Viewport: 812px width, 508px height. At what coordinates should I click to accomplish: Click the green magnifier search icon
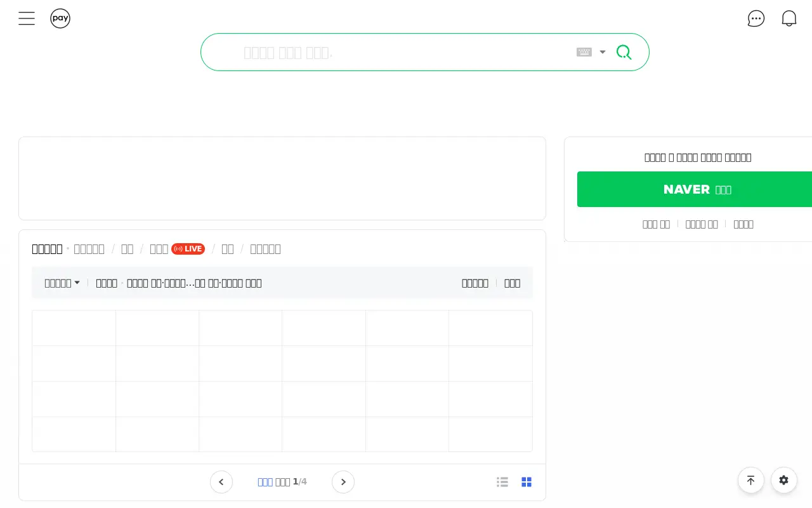(x=624, y=52)
